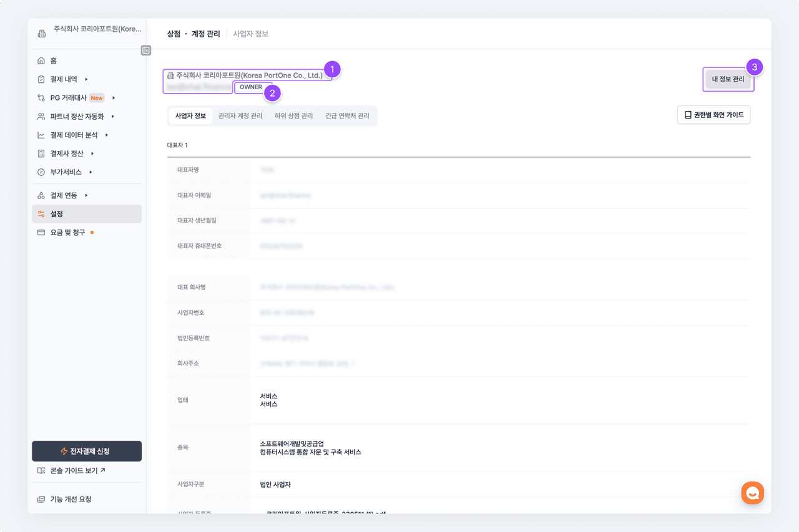This screenshot has width=799, height=532.
Task: Expand the 결제 연동 submenu arrow
Action: [86, 196]
